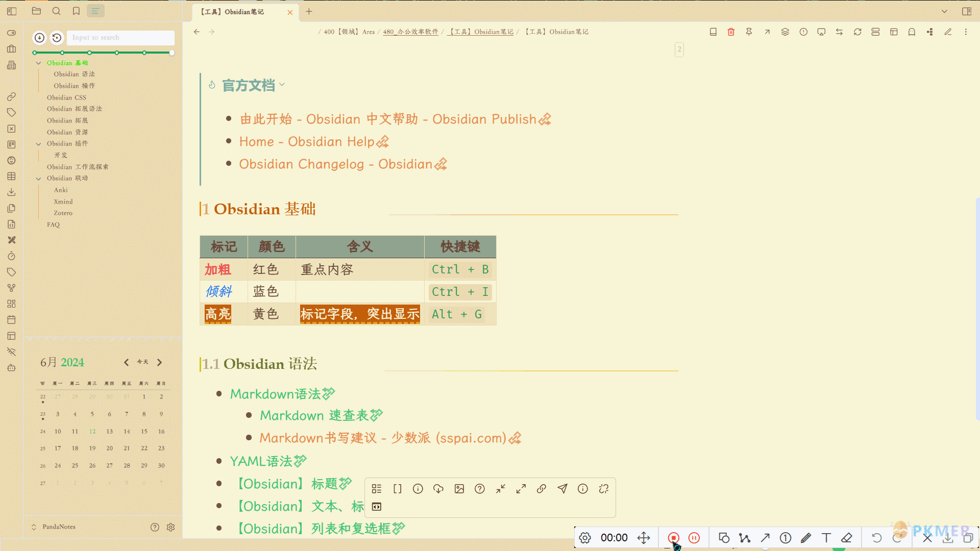Click the paper plane send icon
Image resolution: width=980 pixels, height=551 pixels.
[x=562, y=489]
